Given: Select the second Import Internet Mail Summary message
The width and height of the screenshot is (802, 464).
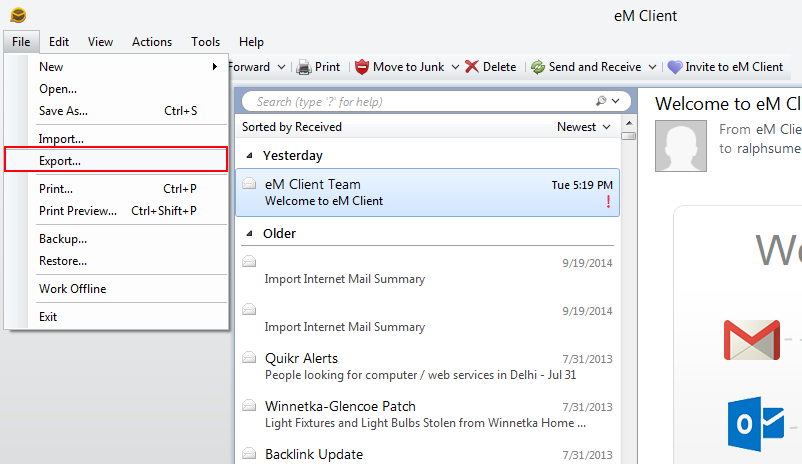Looking at the screenshot, I should point(428,319).
